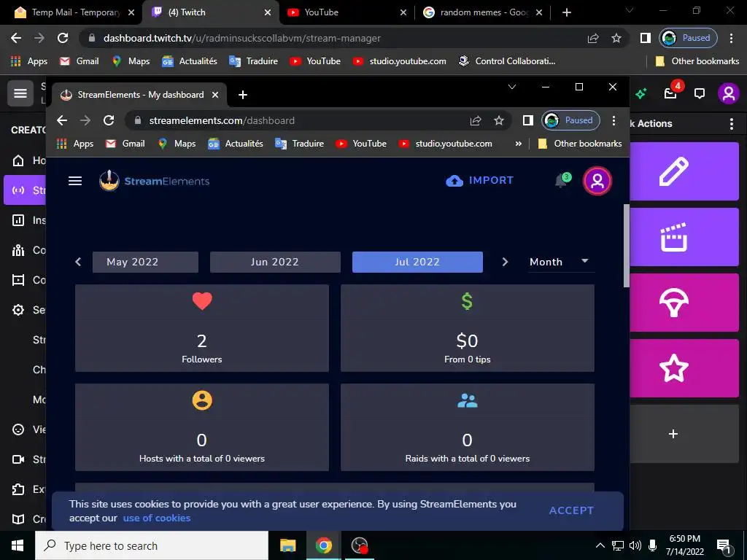The width and height of the screenshot is (747, 560).
Task: Open Quick Actions panel options menu
Action: (732, 124)
